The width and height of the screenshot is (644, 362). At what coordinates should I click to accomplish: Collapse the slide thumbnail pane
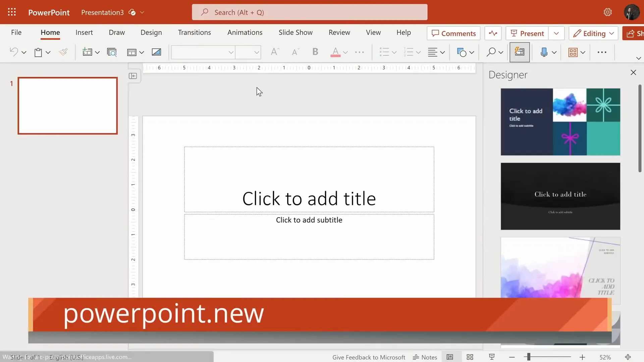click(x=133, y=76)
